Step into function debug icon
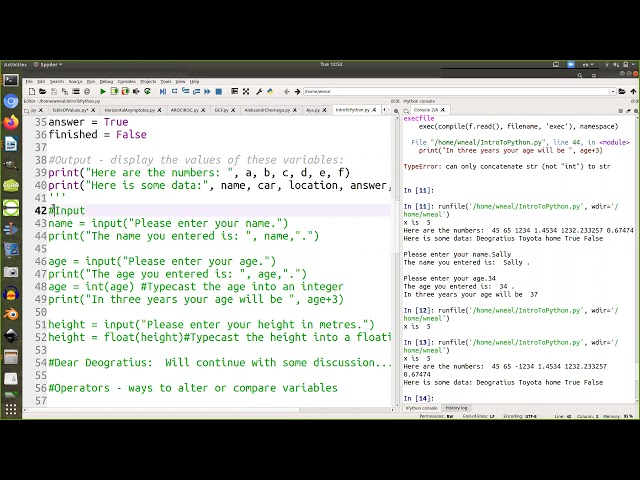 185,91
